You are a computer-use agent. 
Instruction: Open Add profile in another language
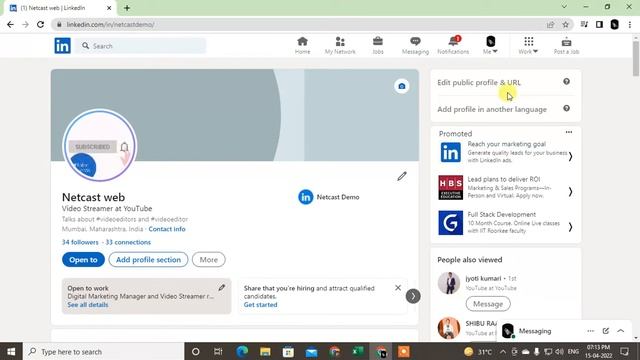click(x=492, y=109)
